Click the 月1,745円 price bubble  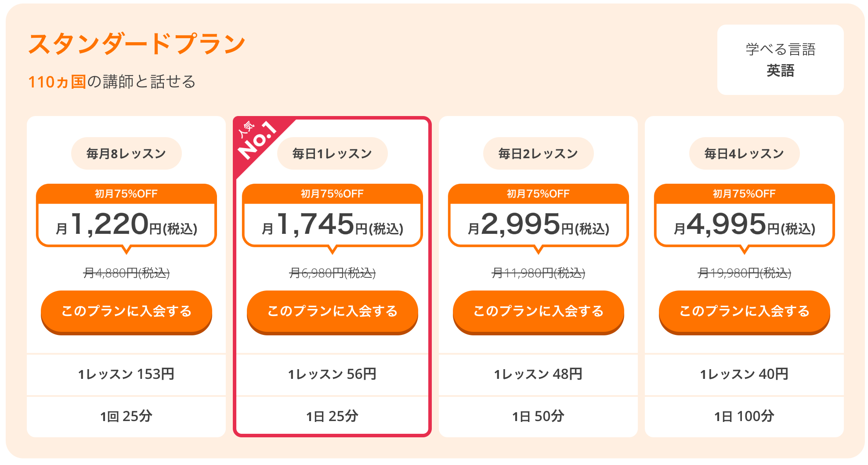(333, 218)
